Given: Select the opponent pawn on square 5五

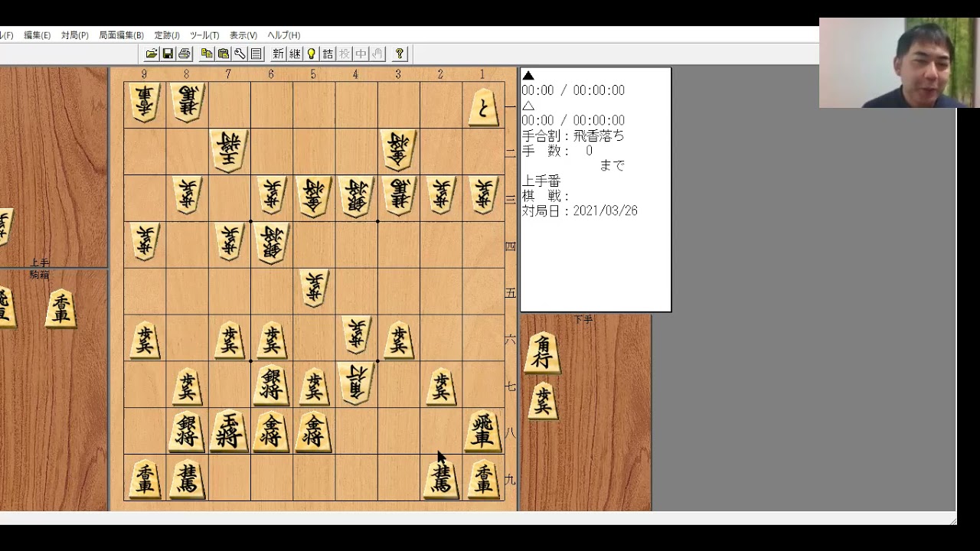Looking at the screenshot, I should (x=313, y=290).
